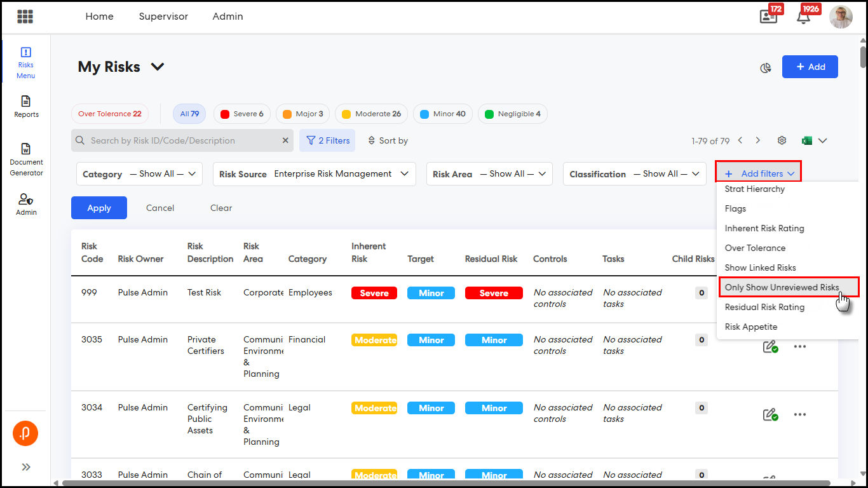Click the Excel export icon

807,140
